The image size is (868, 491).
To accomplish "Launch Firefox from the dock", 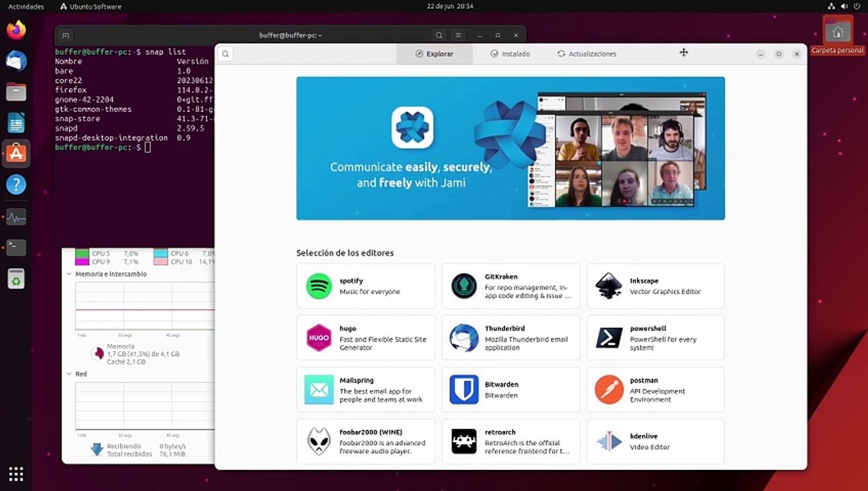I will pyautogui.click(x=16, y=30).
